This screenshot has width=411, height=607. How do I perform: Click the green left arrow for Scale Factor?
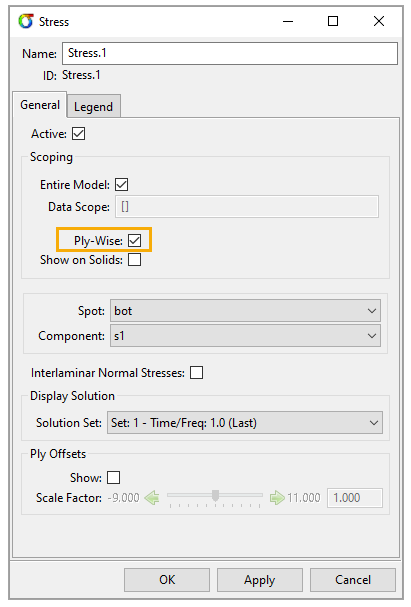(x=152, y=497)
